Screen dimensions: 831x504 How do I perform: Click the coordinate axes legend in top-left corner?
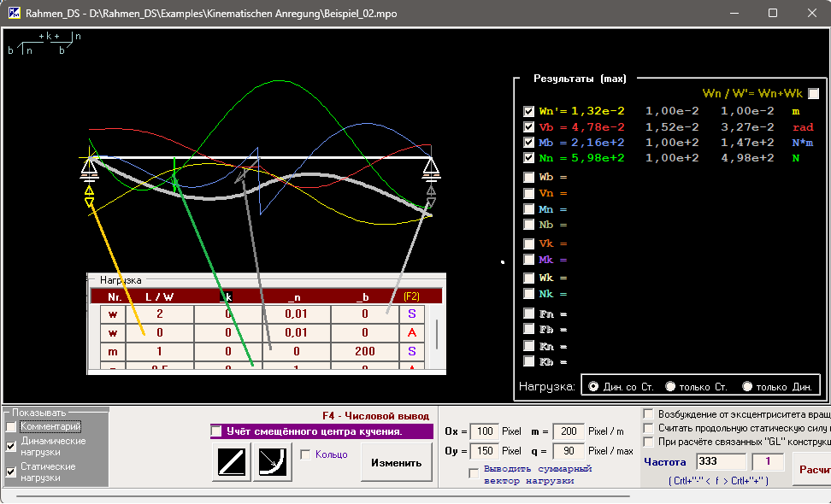tap(44, 44)
